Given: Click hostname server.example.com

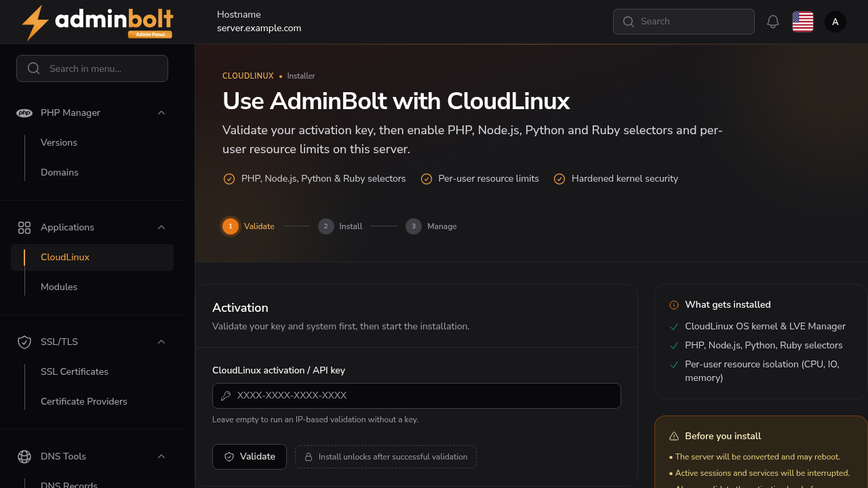Looking at the screenshot, I should (259, 28).
